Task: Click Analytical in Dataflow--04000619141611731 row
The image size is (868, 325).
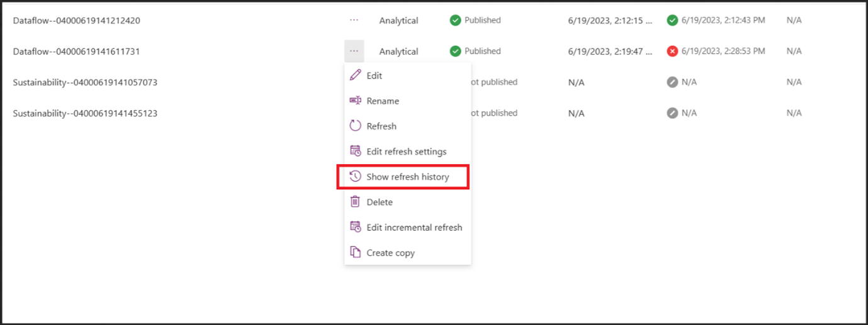Action: pos(398,51)
